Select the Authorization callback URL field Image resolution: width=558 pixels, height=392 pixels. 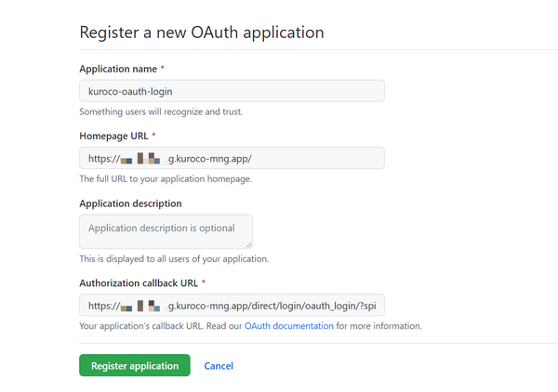(x=232, y=306)
